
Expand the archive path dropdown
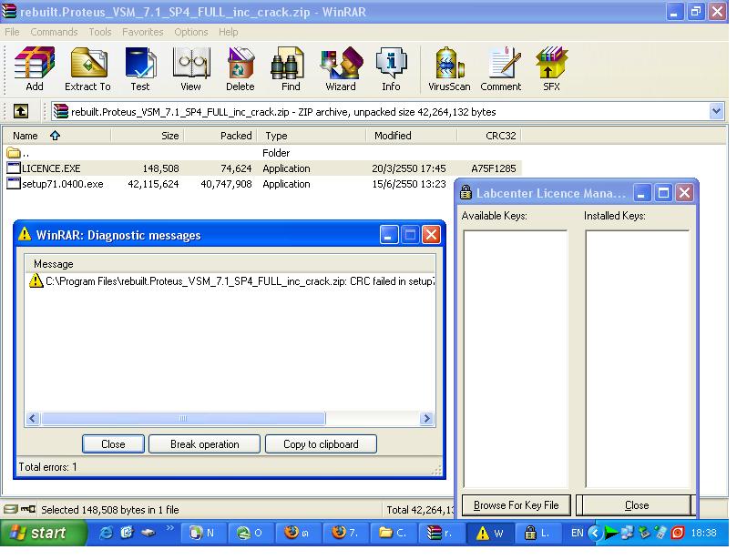click(716, 111)
